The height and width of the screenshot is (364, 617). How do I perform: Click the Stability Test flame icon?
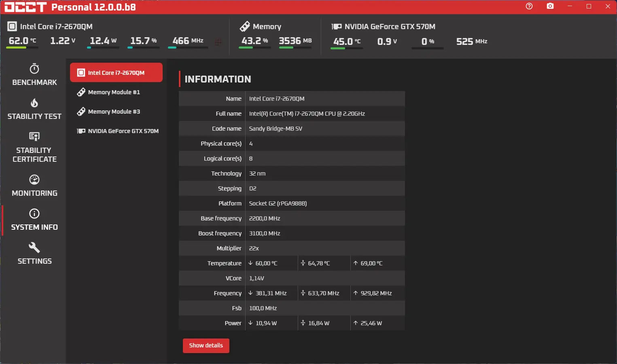click(x=34, y=103)
